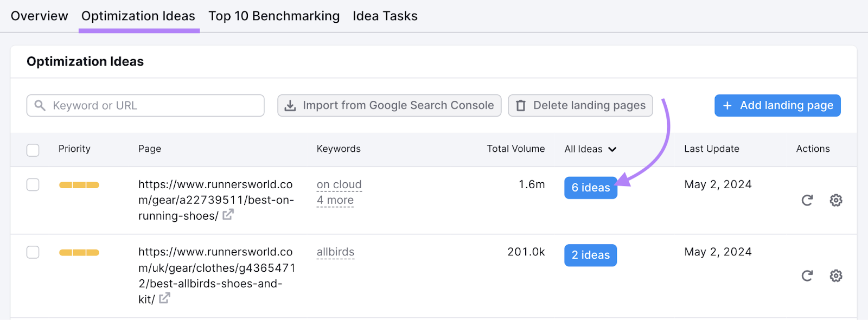Switch to Top 10 Benchmarking tab
The width and height of the screenshot is (868, 320).
(274, 16)
